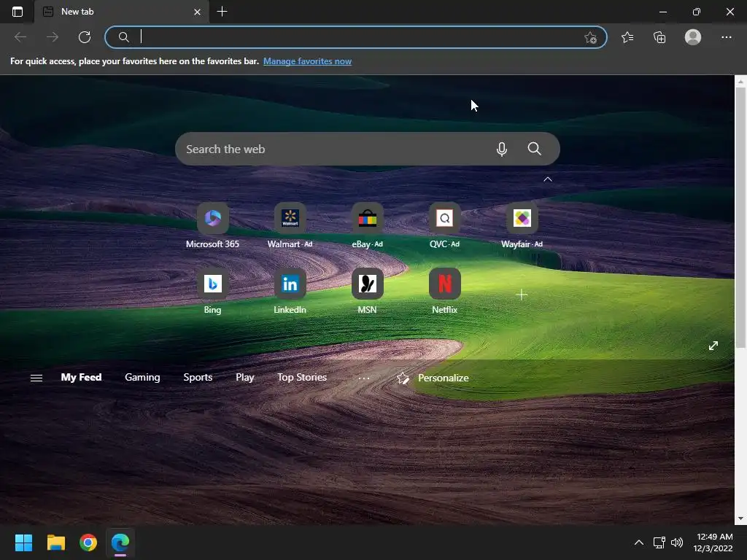Open the Wayfair quick link
This screenshot has width=747, height=560.
point(522,226)
